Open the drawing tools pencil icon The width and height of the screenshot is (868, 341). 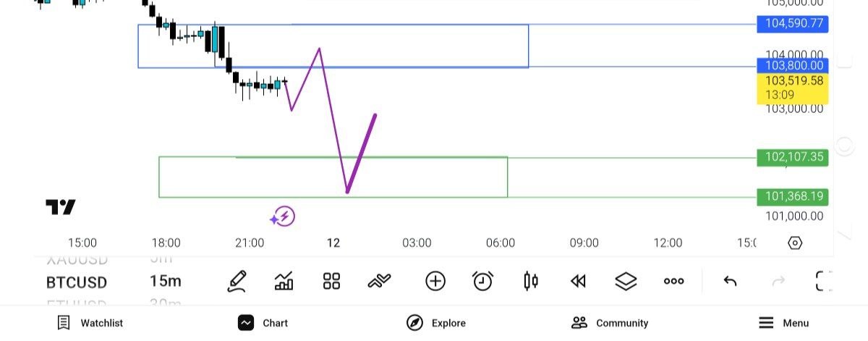pos(237,281)
